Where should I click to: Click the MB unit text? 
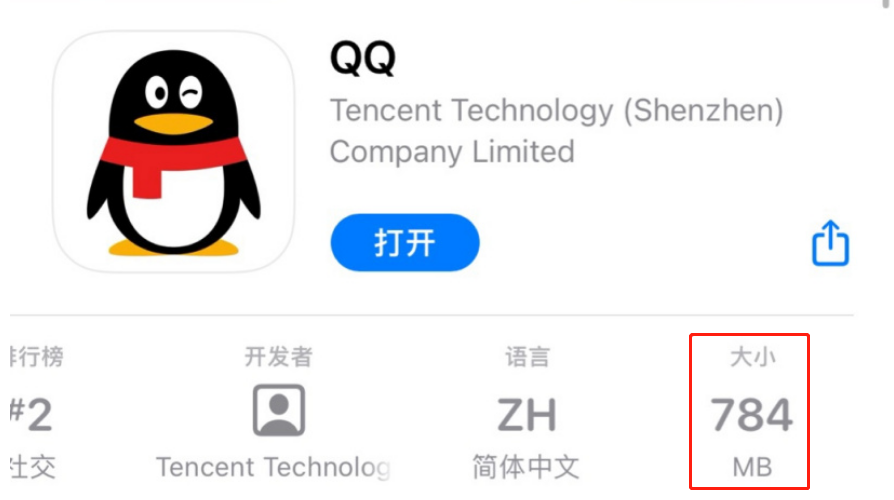(x=752, y=468)
